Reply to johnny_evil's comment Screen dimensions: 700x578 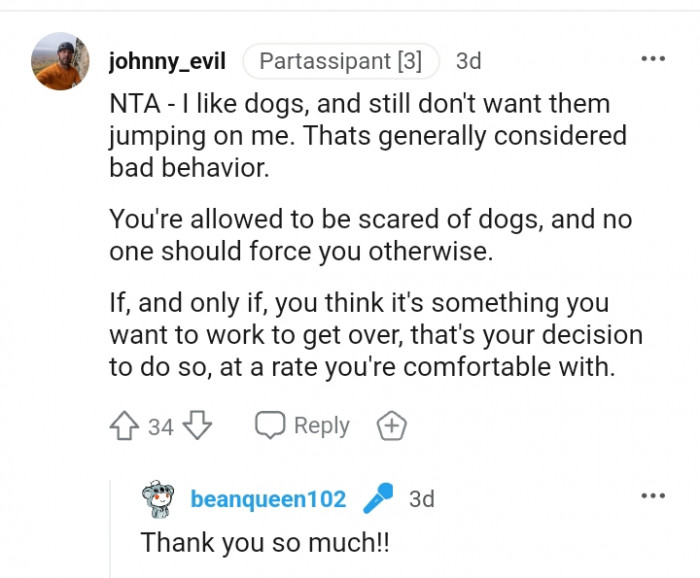click(303, 427)
